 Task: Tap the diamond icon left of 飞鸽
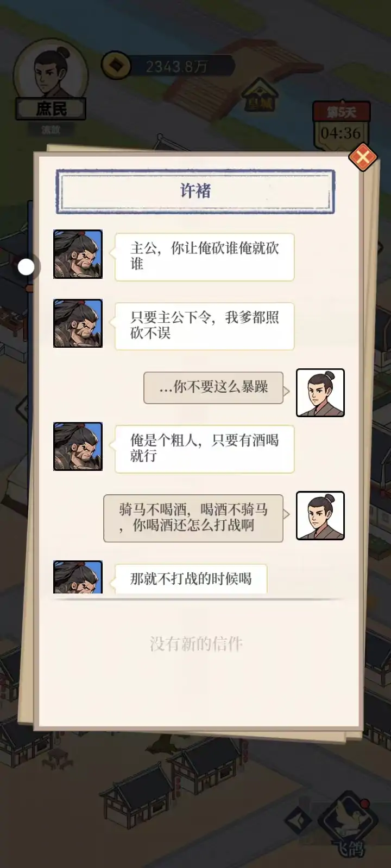pos(298,820)
